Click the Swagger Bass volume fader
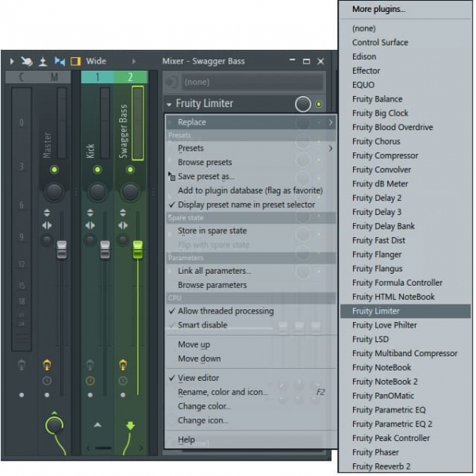This screenshot has height=476, width=476. (138, 250)
